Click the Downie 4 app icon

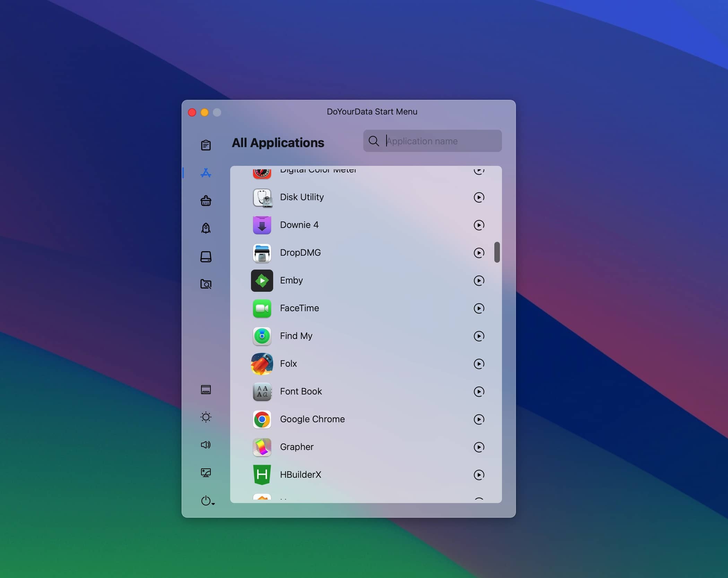pos(262,225)
